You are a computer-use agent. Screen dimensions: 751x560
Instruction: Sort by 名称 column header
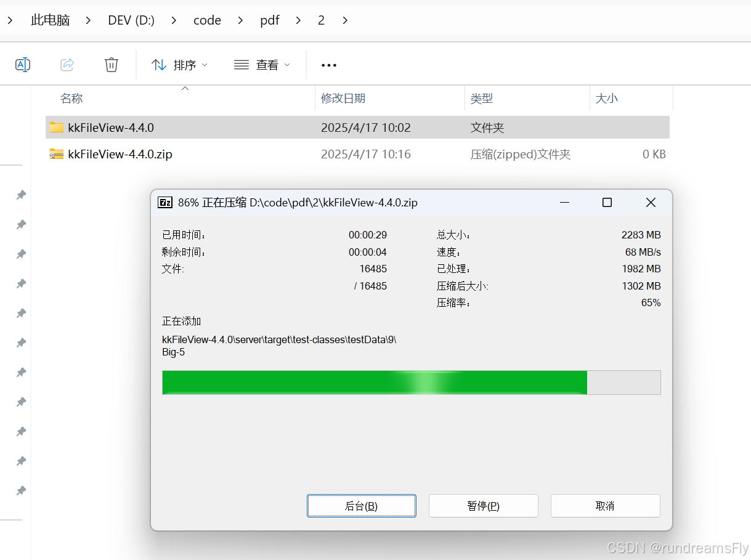71,99
